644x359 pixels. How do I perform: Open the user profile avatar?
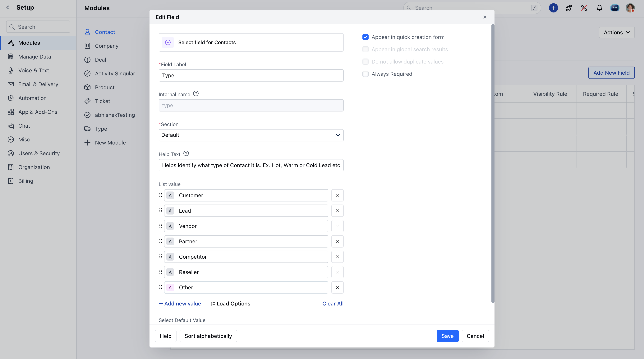pyautogui.click(x=630, y=8)
